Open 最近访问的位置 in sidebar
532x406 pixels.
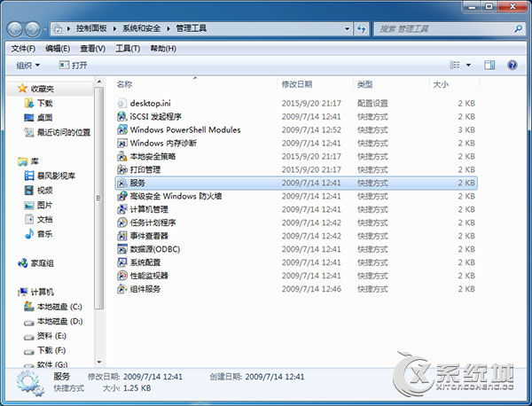click(x=58, y=132)
